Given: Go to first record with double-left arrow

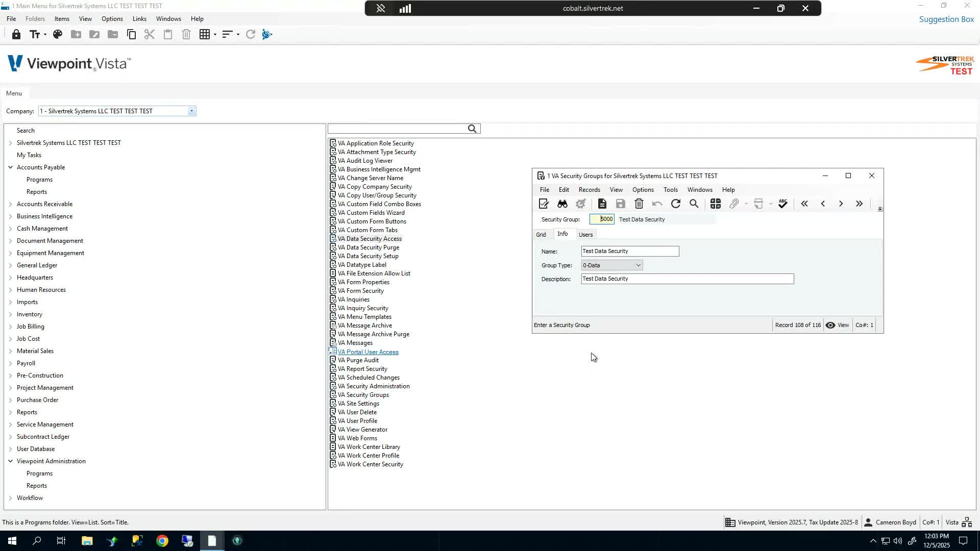Looking at the screenshot, I should [804, 204].
